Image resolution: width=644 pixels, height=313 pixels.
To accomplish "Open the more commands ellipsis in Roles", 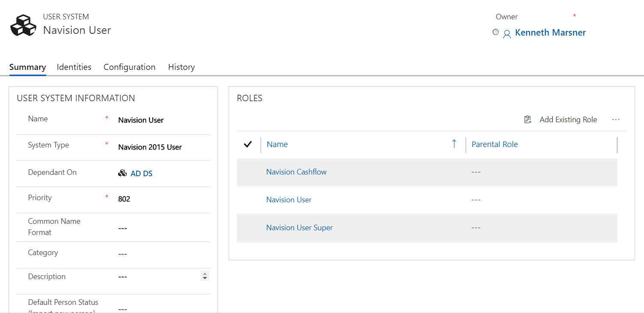I will click(x=616, y=120).
